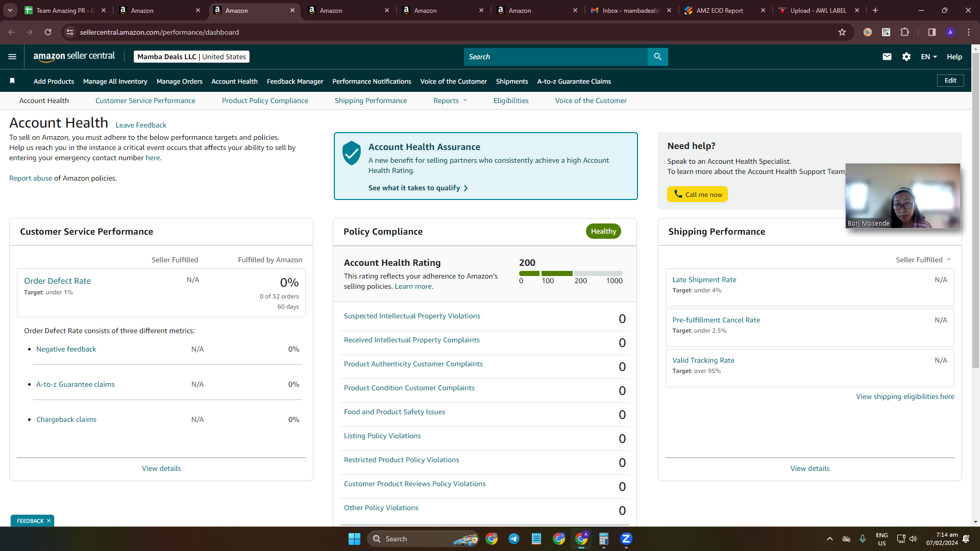
Task: Click the Help link
Action: [954, 57]
